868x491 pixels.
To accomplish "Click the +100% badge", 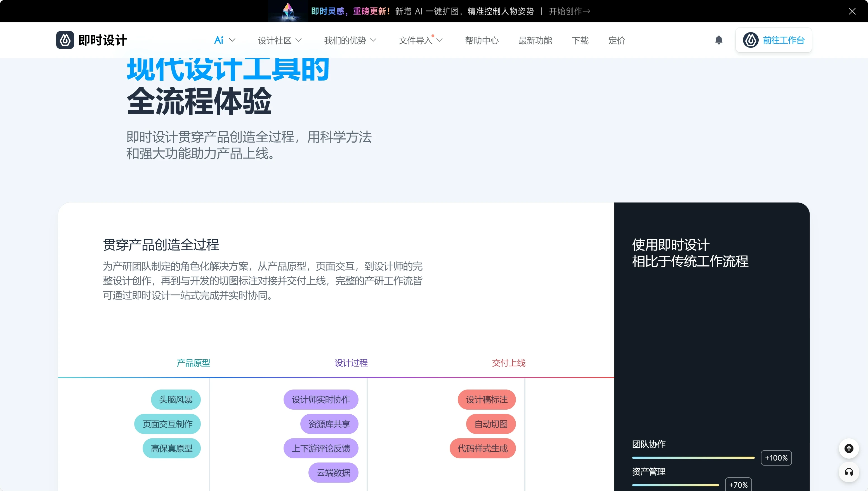I will click(776, 458).
